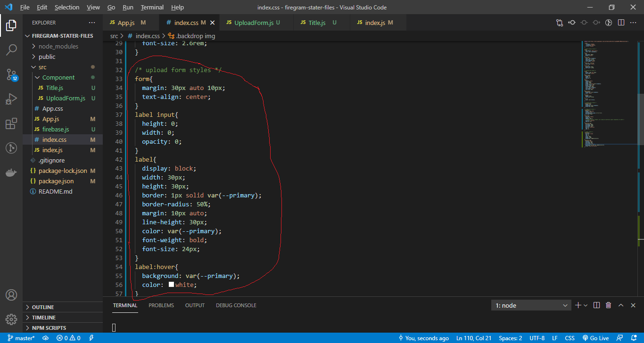Go to line via Ln 110, Col 21
644x343 pixels.
pos(474,338)
